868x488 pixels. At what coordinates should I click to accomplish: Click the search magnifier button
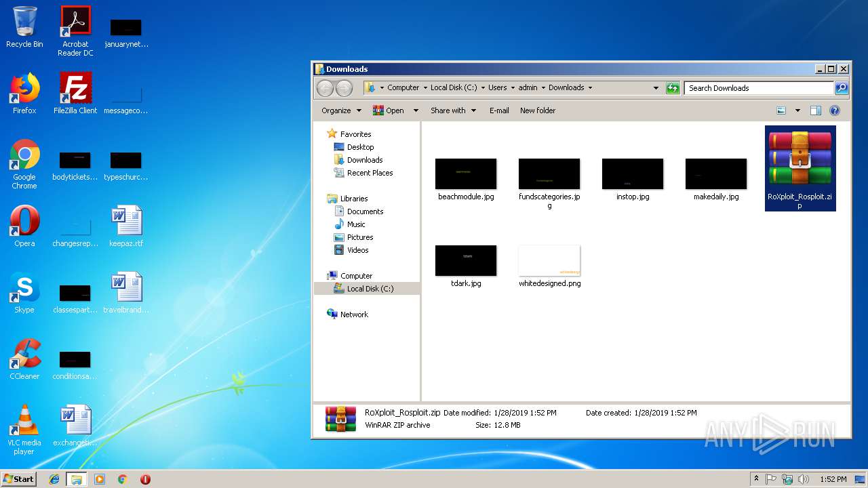841,87
